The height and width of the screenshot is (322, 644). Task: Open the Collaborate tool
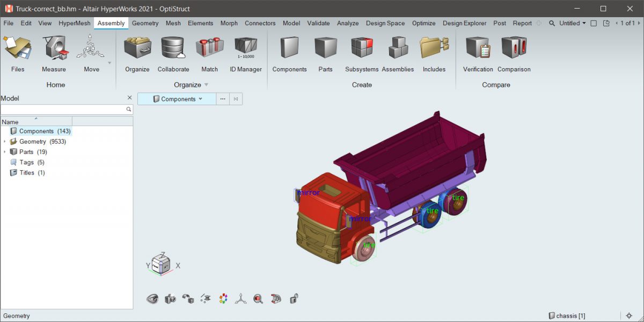pos(173,51)
